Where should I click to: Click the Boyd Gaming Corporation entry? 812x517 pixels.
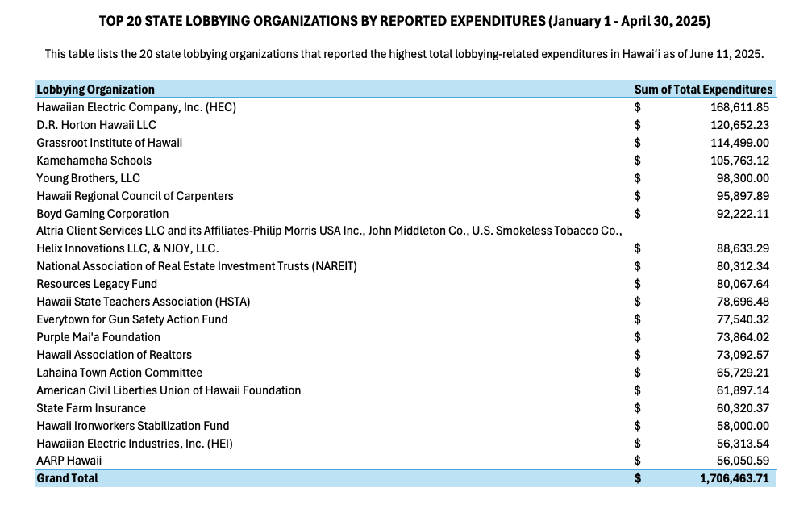(102, 214)
